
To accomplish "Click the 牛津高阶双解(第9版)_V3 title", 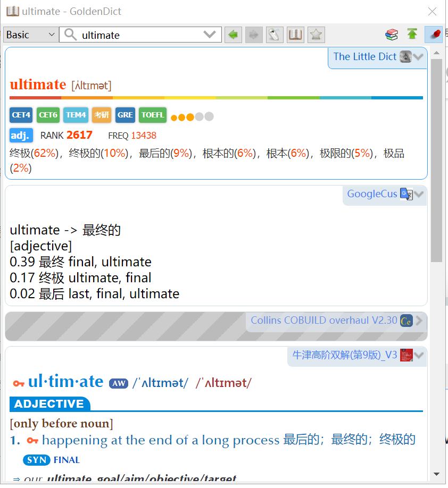I will pyautogui.click(x=345, y=355).
